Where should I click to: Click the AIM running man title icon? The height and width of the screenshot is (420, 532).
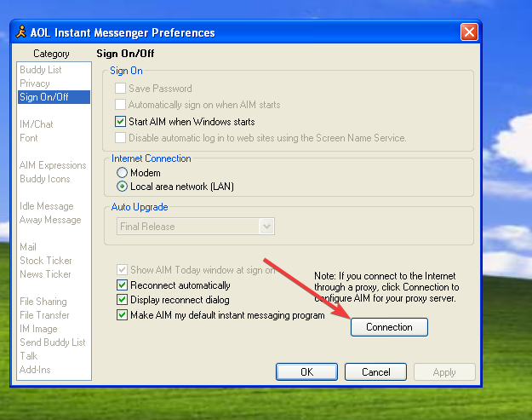(x=21, y=32)
